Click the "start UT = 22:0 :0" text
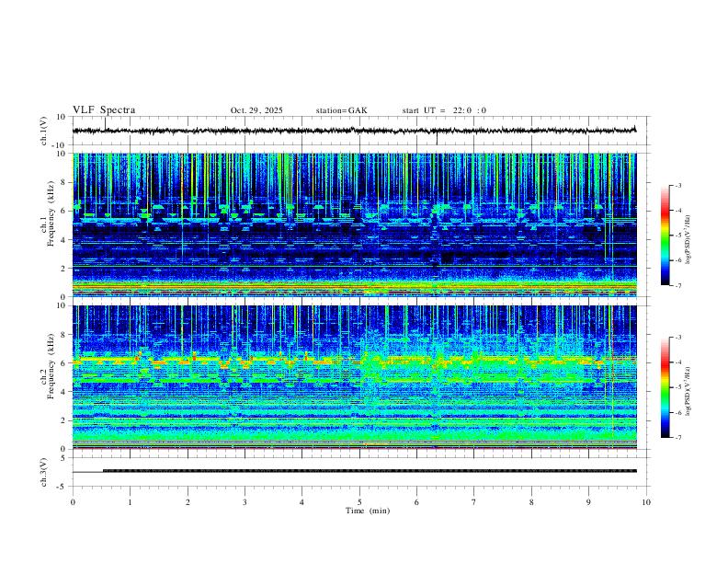The image size is (728, 563). click(444, 110)
